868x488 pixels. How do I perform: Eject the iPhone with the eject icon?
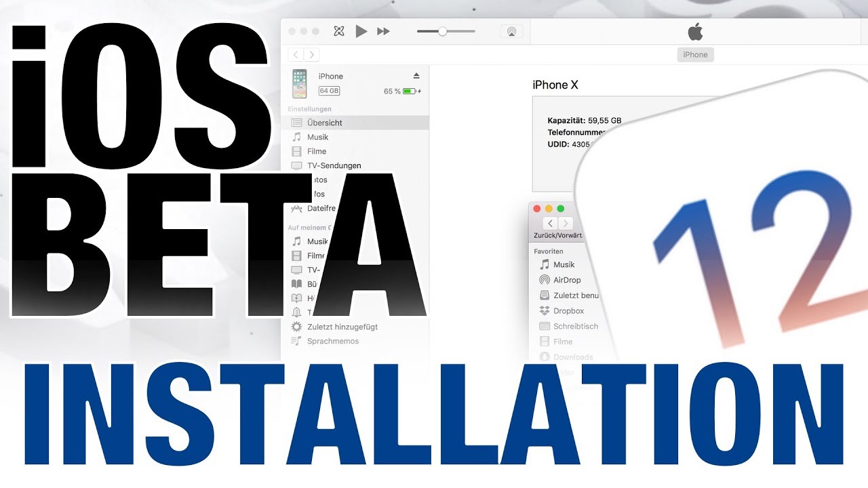pos(416,75)
